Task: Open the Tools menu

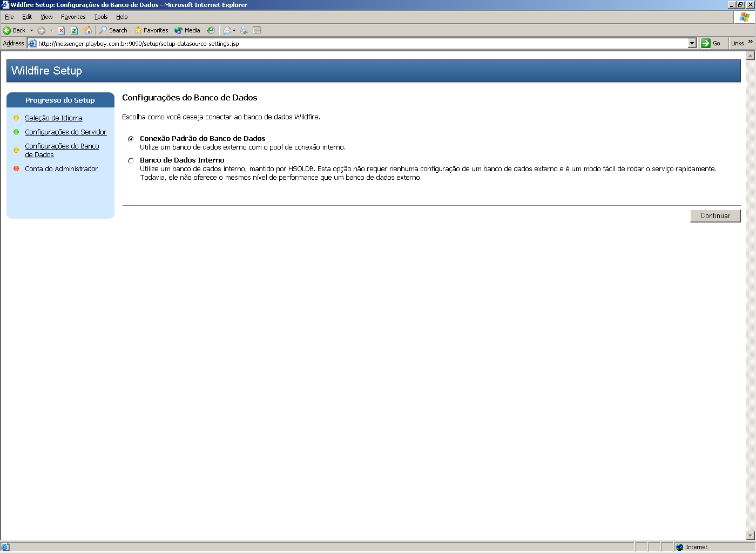Action: tap(101, 17)
